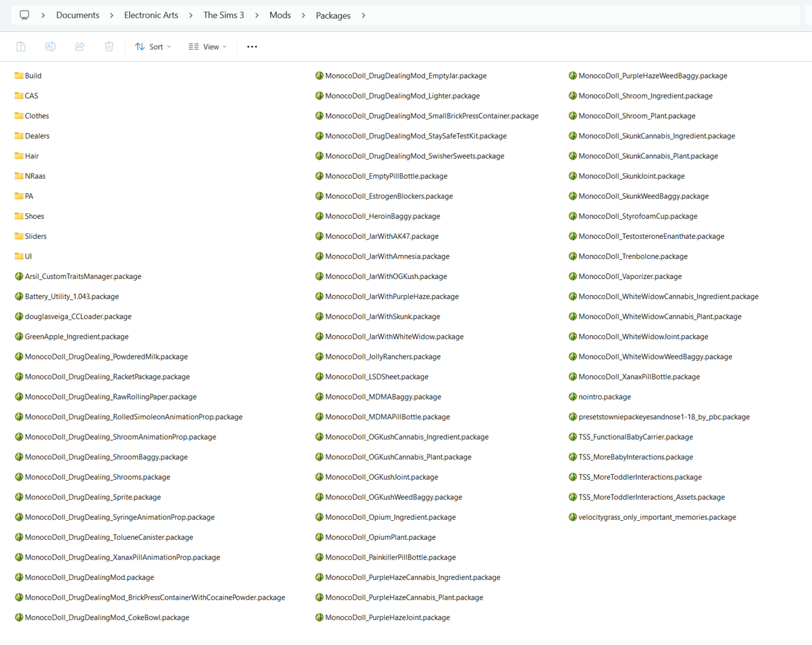Click the Arsil_CustomTraitsManager package icon
The height and width of the screenshot is (645, 812).
(19, 277)
